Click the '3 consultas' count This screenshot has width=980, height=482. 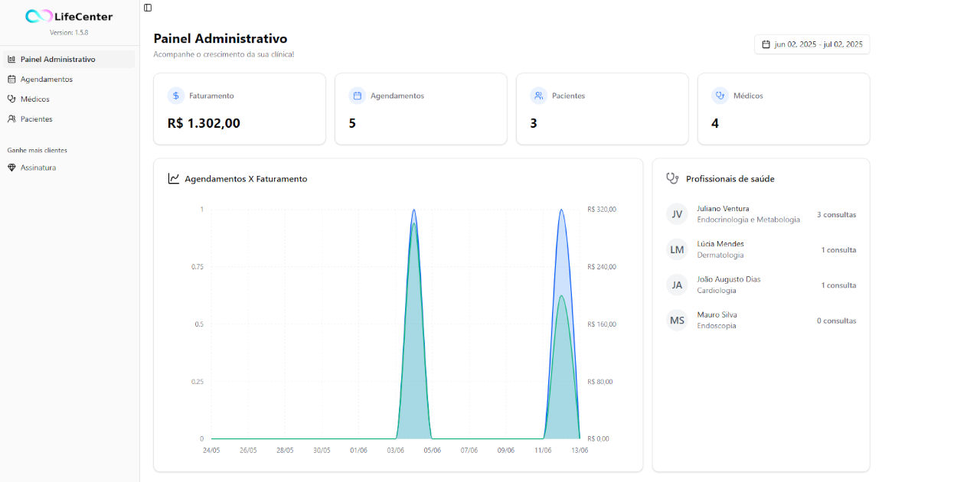click(836, 215)
